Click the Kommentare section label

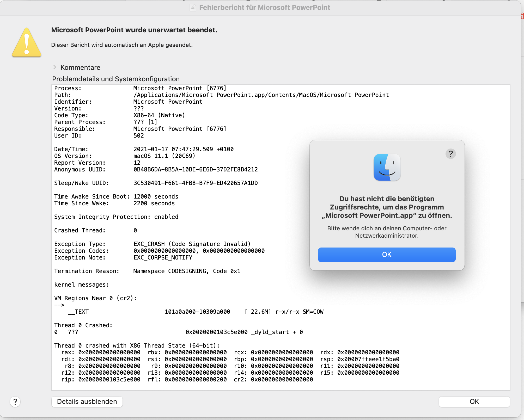tap(80, 67)
